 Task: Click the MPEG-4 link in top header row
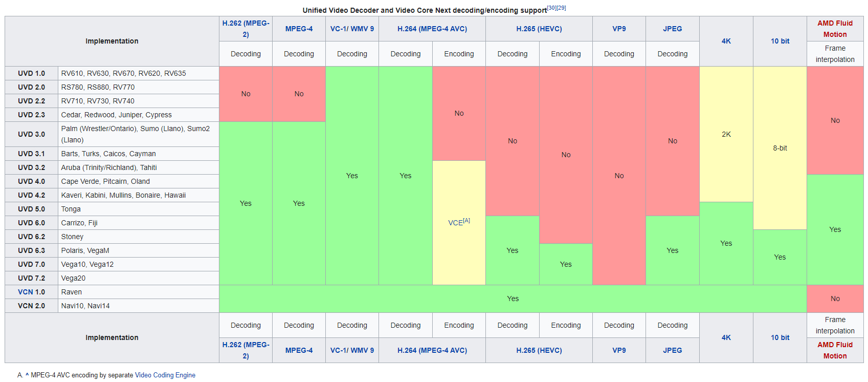pos(299,29)
